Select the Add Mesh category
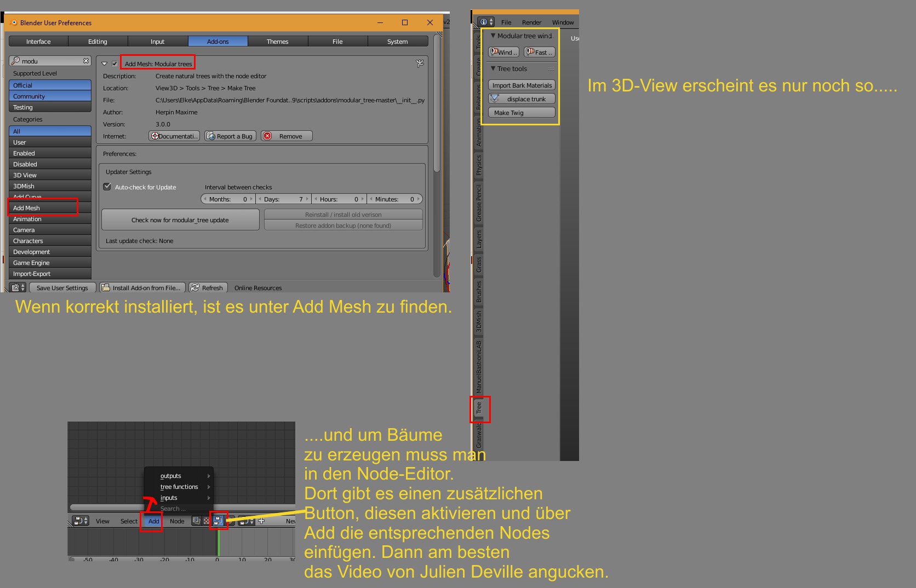 (x=50, y=207)
